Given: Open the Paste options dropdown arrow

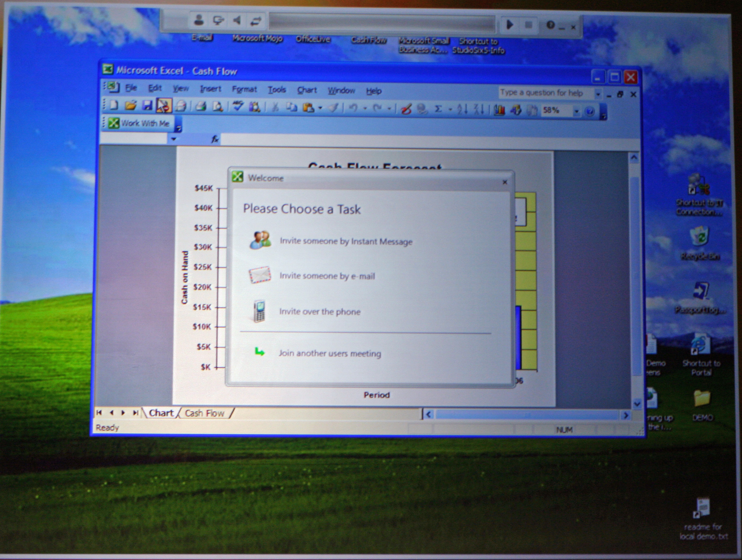Looking at the screenshot, I should (x=320, y=108).
